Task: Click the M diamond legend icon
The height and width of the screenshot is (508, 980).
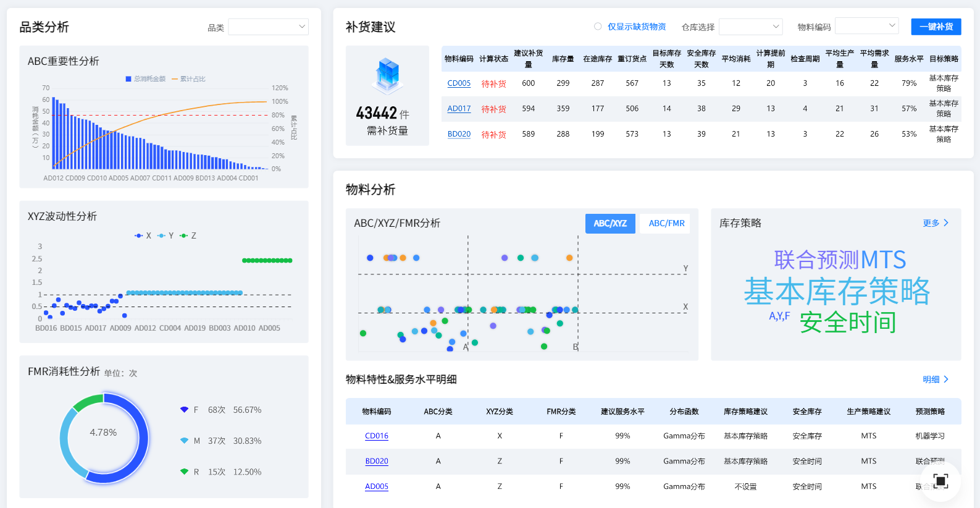Action: coord(184,441)
